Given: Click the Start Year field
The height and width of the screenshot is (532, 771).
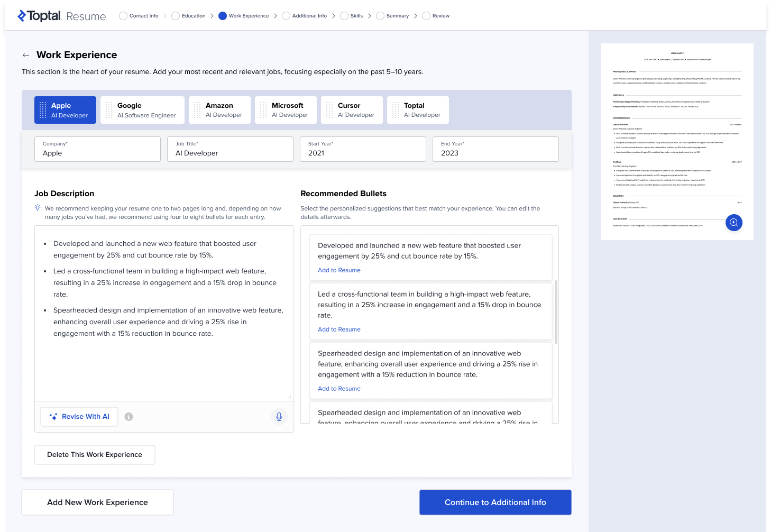Looking at the screenshot, I should (363, 149).
